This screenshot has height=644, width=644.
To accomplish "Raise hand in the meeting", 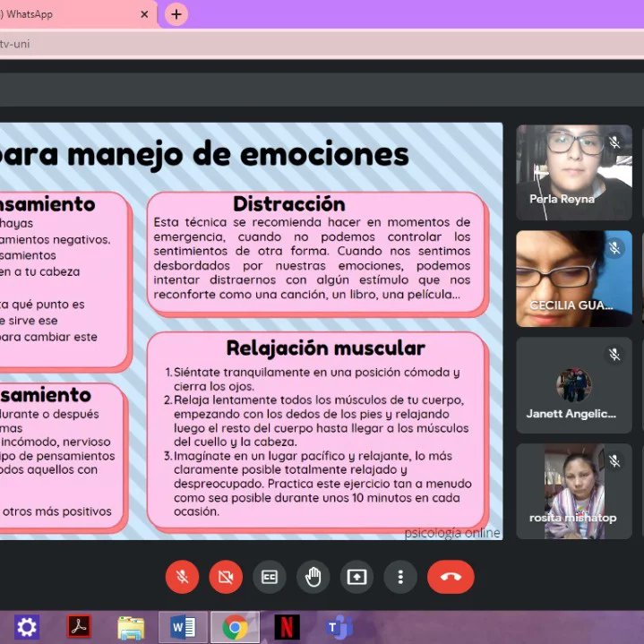I will tap(313, 577).
